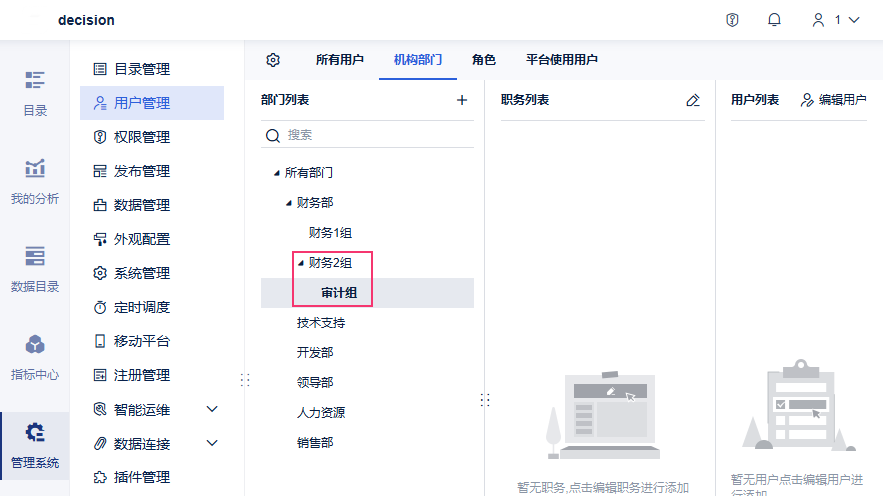The image size is (883, 496).
Task: Click the 插件管理 menu label
Action: (x=142, y=477)
